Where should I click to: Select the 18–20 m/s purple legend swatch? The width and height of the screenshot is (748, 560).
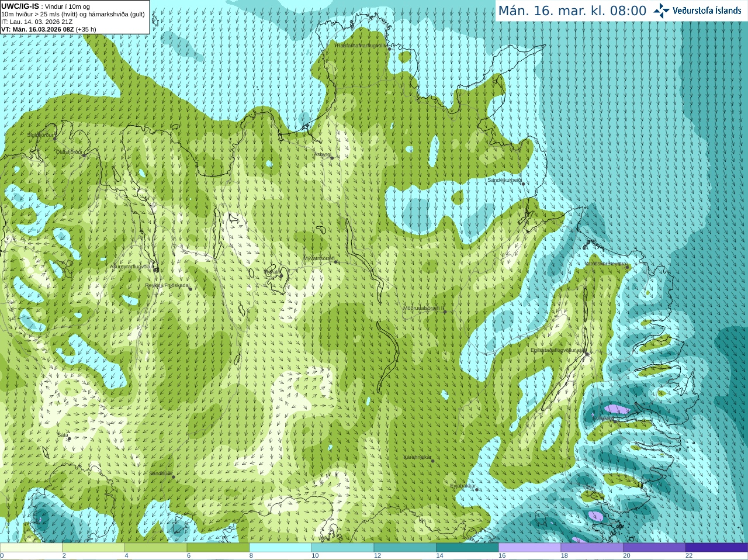click(592, 548)
